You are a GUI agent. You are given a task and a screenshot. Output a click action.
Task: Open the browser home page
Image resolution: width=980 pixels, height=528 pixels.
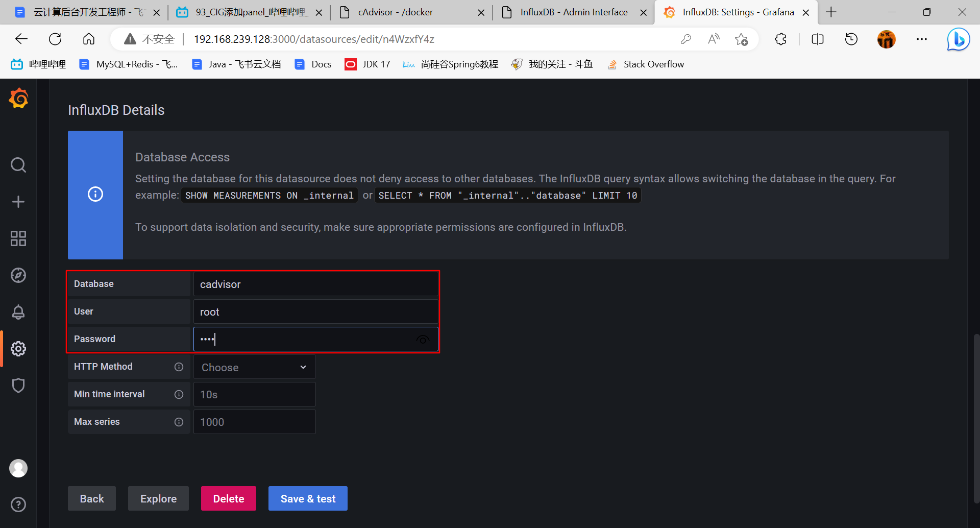[x=89, y=39]
